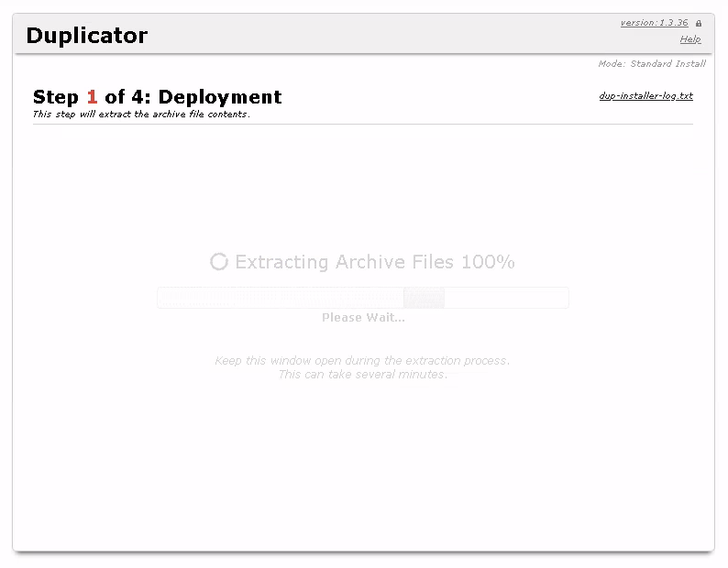Click 'This can take several minutes' text
The width and height of the screenshot is (728, 568).
pos(363,375)
